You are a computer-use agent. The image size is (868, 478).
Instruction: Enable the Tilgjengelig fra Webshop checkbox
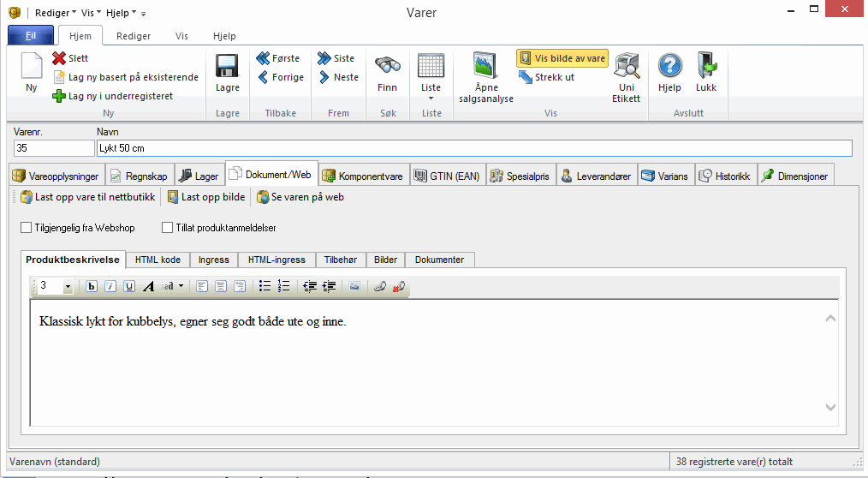[26, 228]
